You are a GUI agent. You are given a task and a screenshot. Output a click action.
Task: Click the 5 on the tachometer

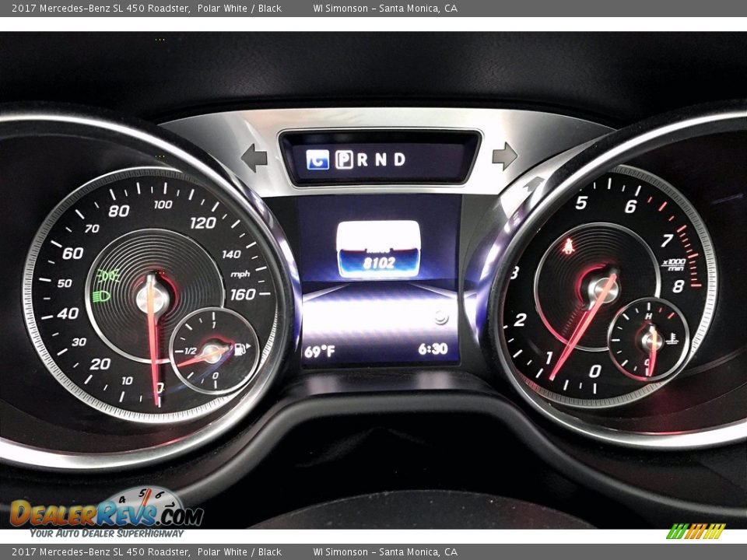[x=580, y=203]
